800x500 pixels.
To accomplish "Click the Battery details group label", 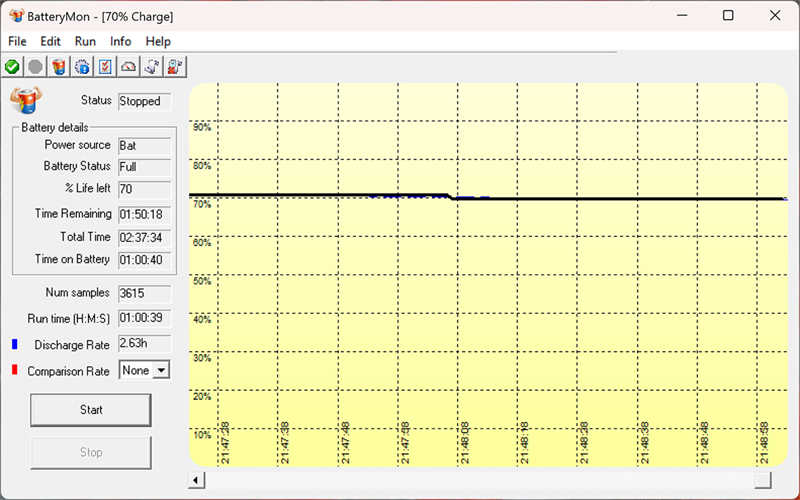I will (x=55, y=127).
